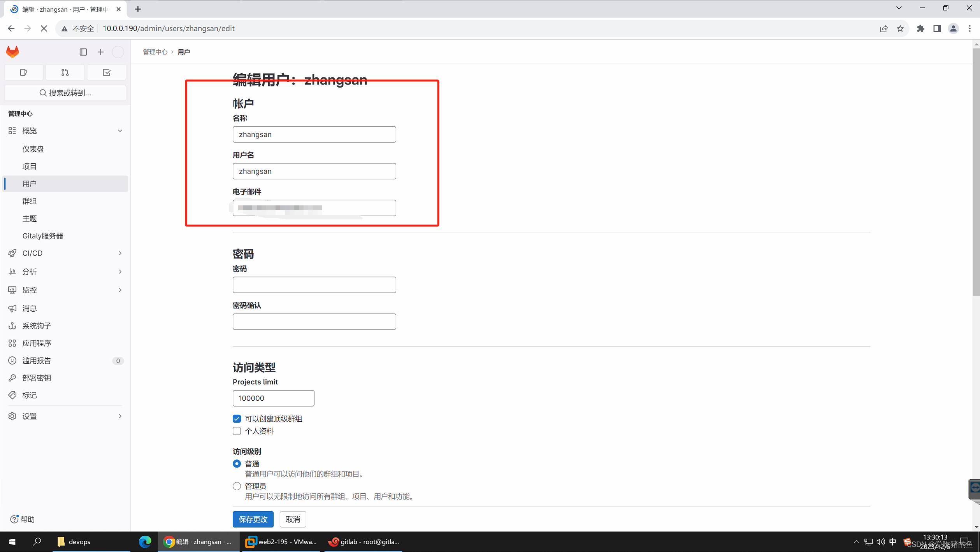Open merge requests icon
This screenshot has width=980, height=552.
pyautogui.click(x=65, y=72)
